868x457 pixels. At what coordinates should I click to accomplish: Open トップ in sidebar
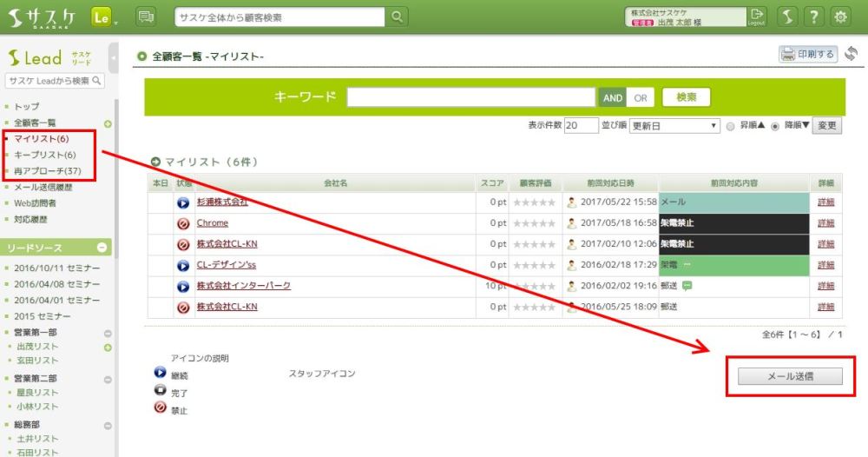pos(27,106)
